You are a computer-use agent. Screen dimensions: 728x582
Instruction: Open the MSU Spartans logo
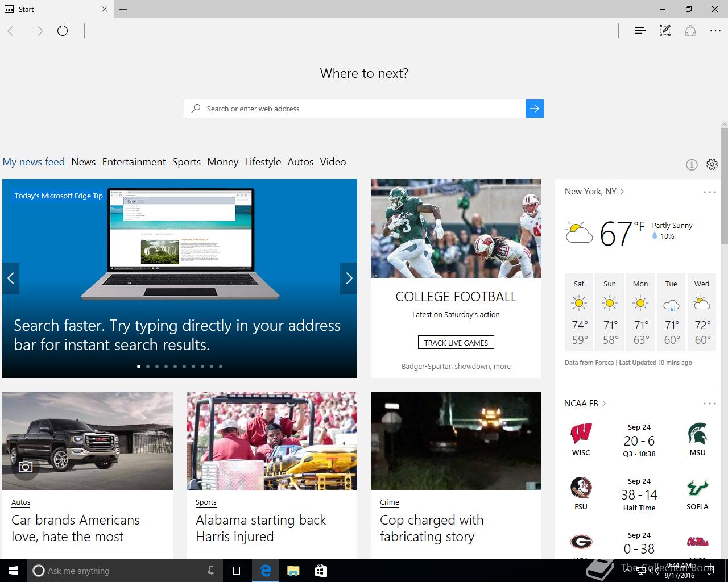pyautogui.click(x=697, y=434)
